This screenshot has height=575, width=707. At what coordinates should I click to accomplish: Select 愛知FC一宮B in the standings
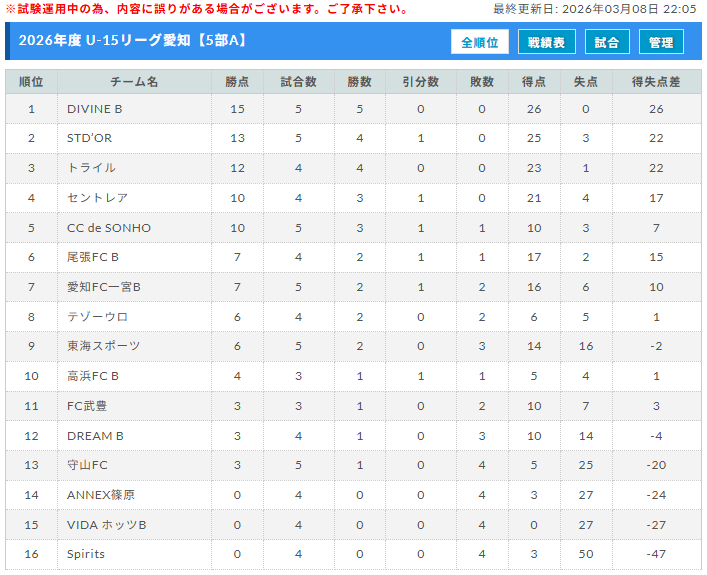(104, 287)
